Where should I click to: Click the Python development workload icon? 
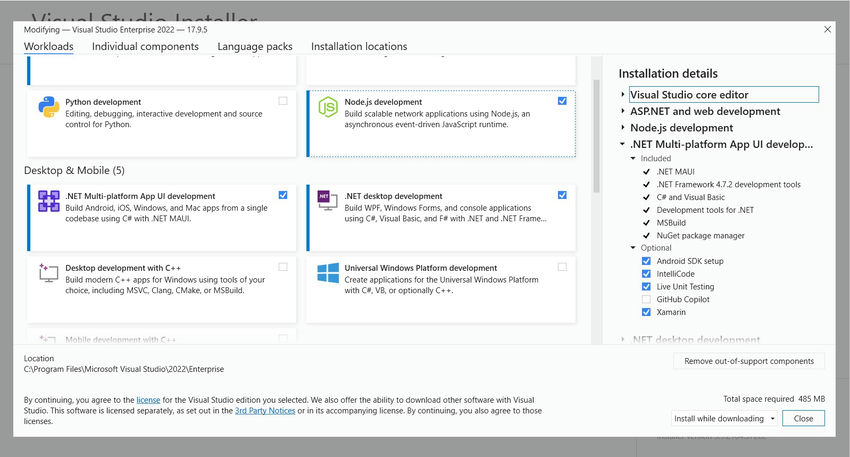48,107
